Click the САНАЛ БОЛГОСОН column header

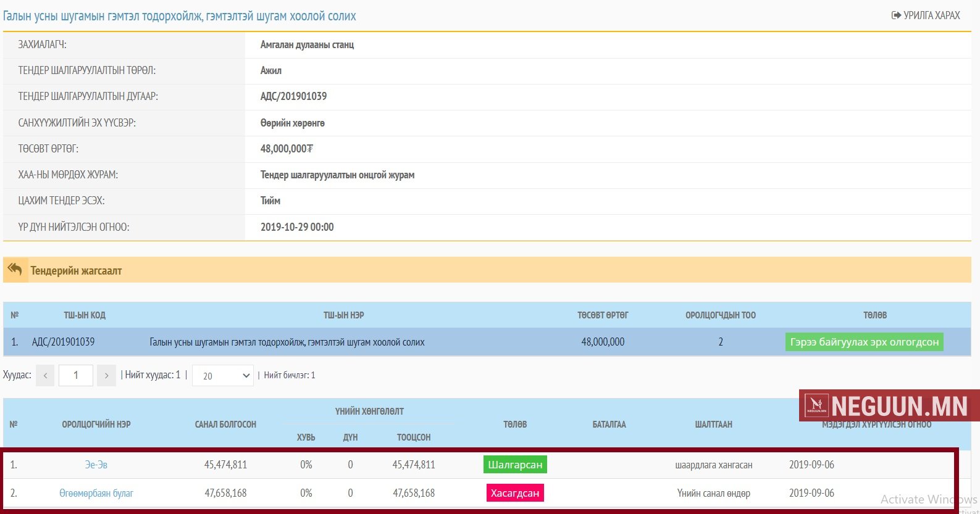point(225,424)
